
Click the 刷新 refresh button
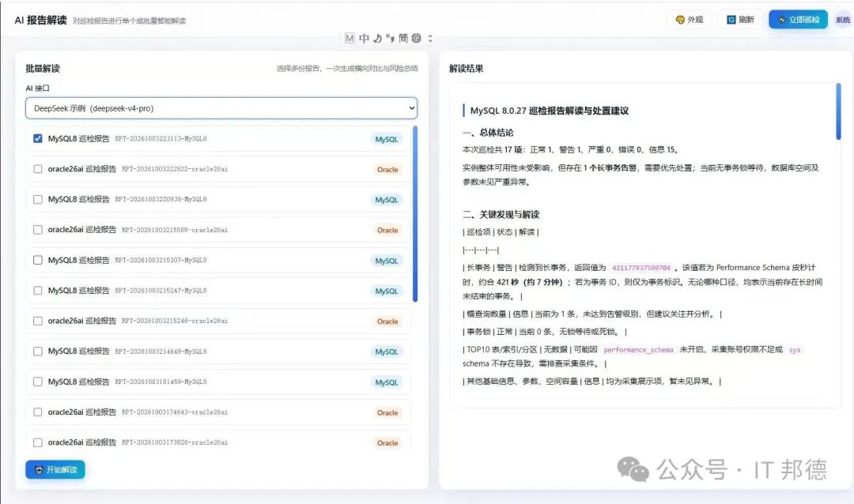point(740,20)
